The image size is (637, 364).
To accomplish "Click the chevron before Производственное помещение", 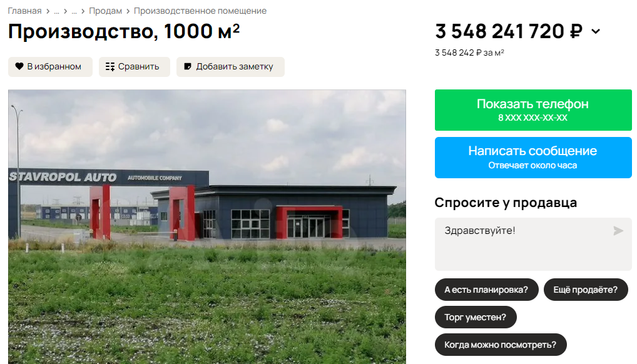I will pos(128,11).
